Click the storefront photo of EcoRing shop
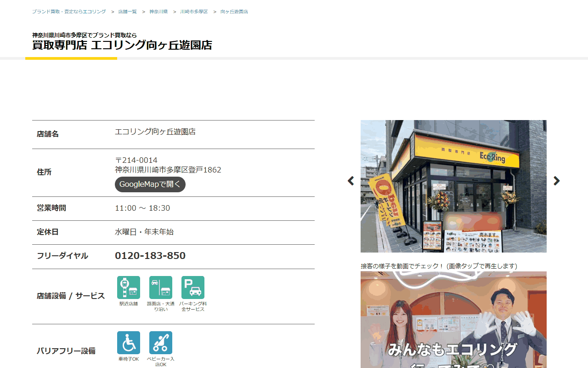Viewport: 588px width, 368px height. pyautogui.click(x=453, y=186)
